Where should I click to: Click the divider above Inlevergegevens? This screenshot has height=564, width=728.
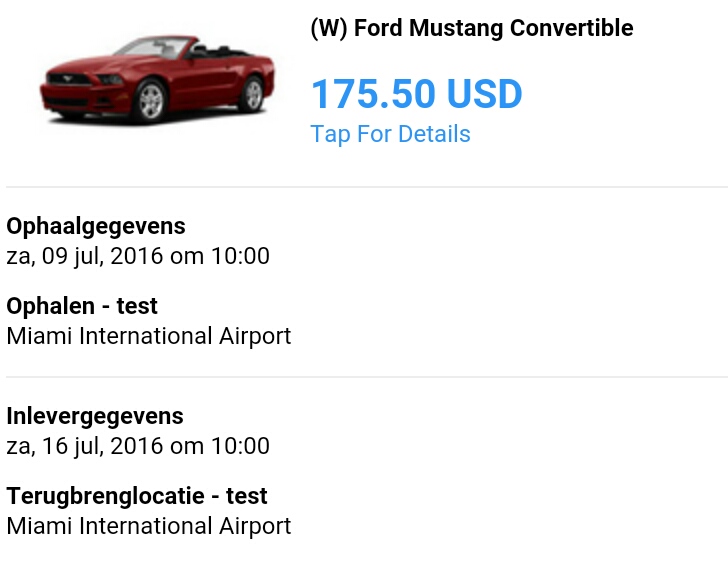coord(366,377)
